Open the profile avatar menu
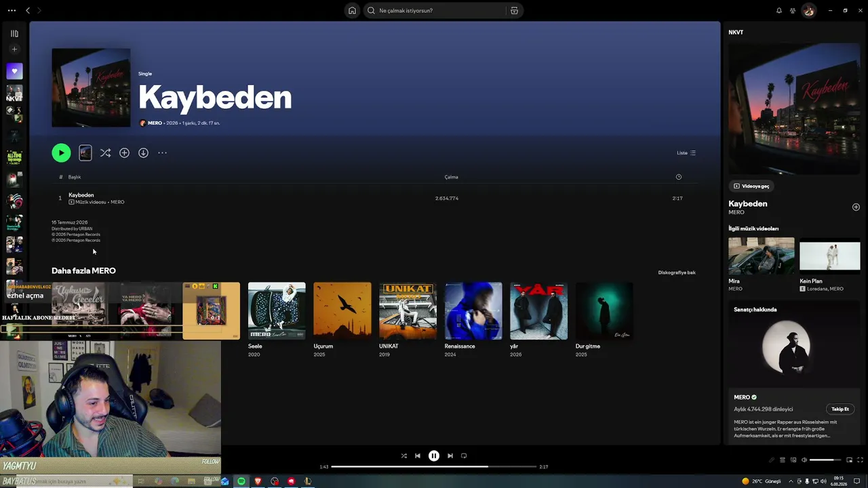Image resolution: width=868 pixels, height=488 pixels. click(809, 11)
